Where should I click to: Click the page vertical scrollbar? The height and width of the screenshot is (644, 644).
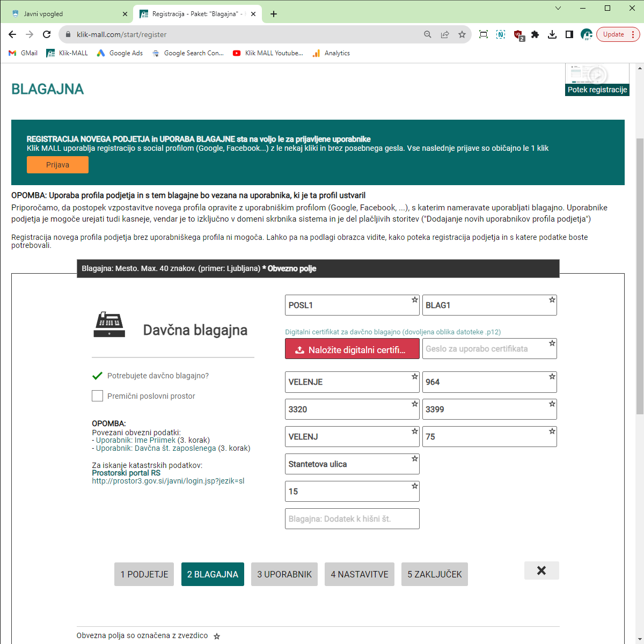pos(639,268)
